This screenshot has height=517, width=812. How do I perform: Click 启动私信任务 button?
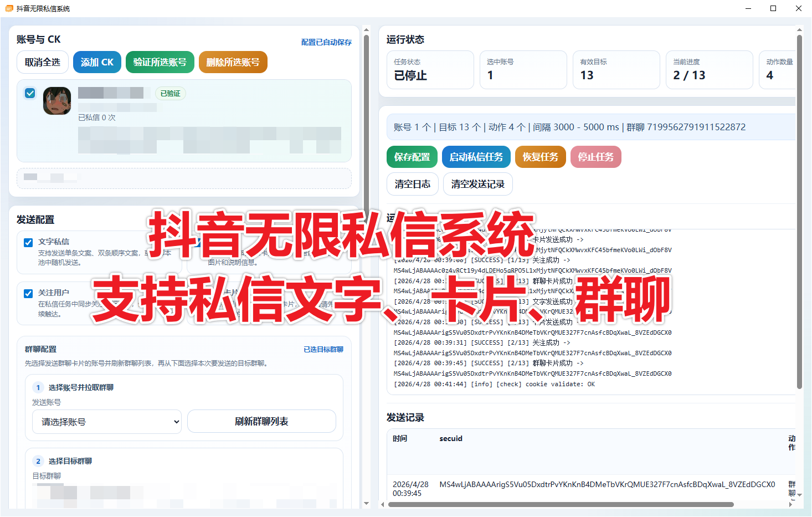(476, 157)
